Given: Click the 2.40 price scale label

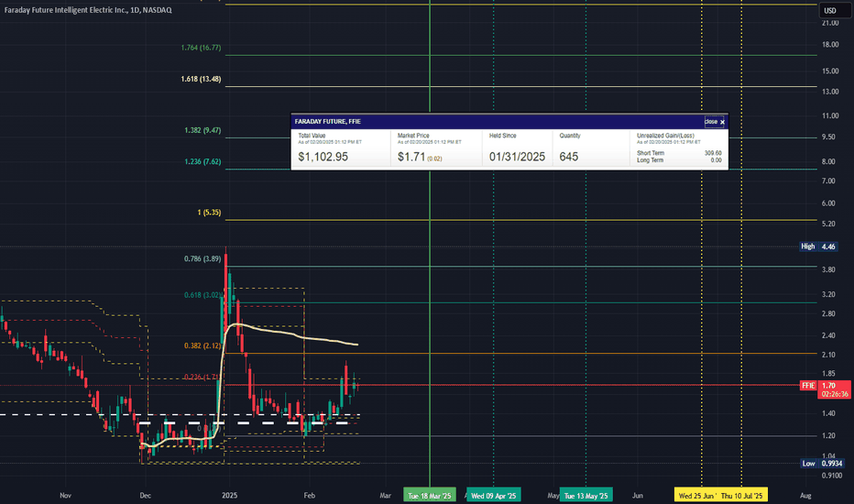Looking at the screenshot, I should (x=828, y=335).
